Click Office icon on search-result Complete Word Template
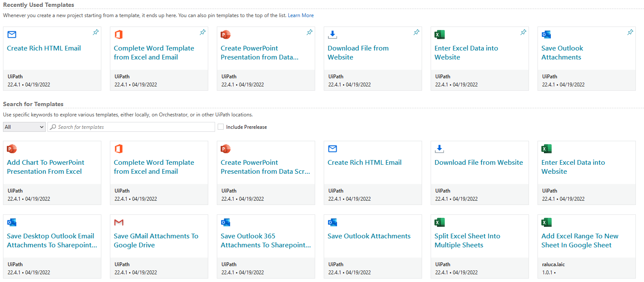 tap(118, 149)
